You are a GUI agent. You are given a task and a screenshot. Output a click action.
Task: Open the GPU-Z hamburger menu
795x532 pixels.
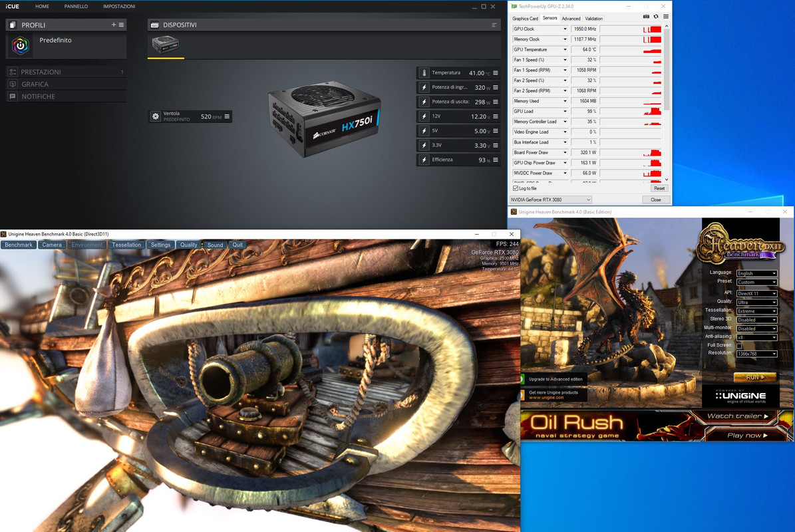coord(666,17)
